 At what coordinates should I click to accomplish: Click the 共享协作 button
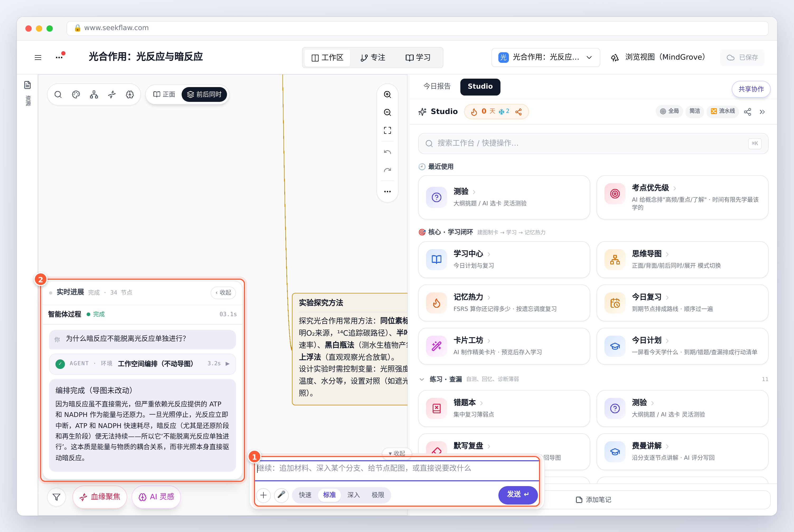(x=751, y=89)
